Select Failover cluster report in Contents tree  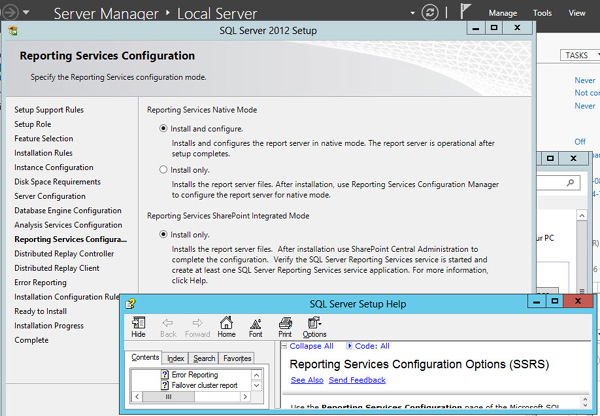[204, 385]
